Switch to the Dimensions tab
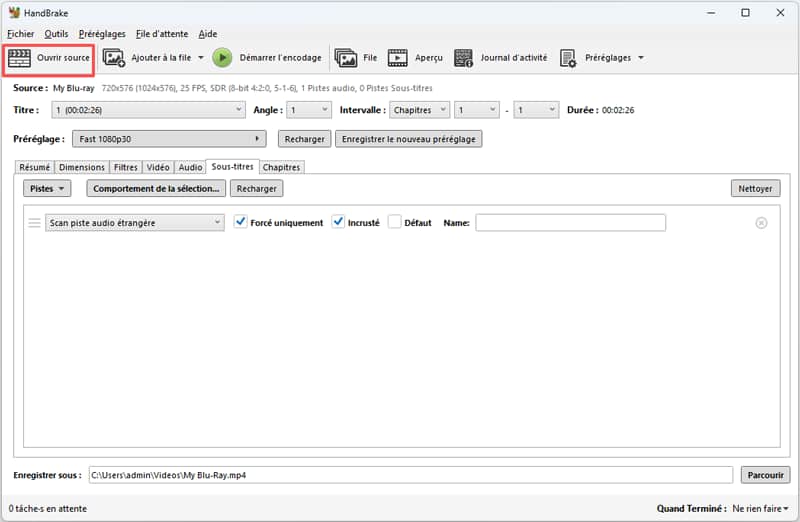The image size is (800, 522). 82,167
